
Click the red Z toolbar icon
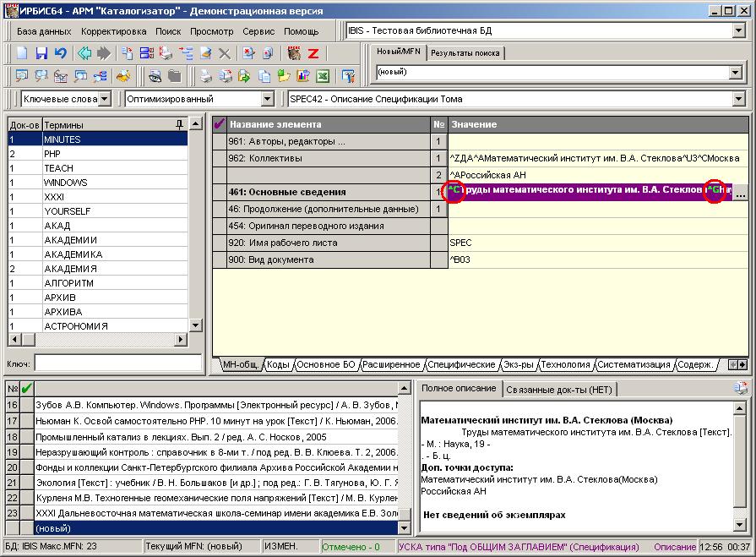(313, 53)
